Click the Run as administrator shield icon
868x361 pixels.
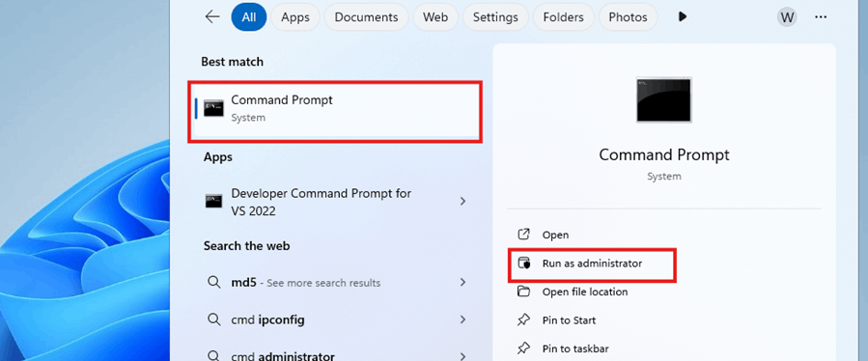(x=523, y=263)
